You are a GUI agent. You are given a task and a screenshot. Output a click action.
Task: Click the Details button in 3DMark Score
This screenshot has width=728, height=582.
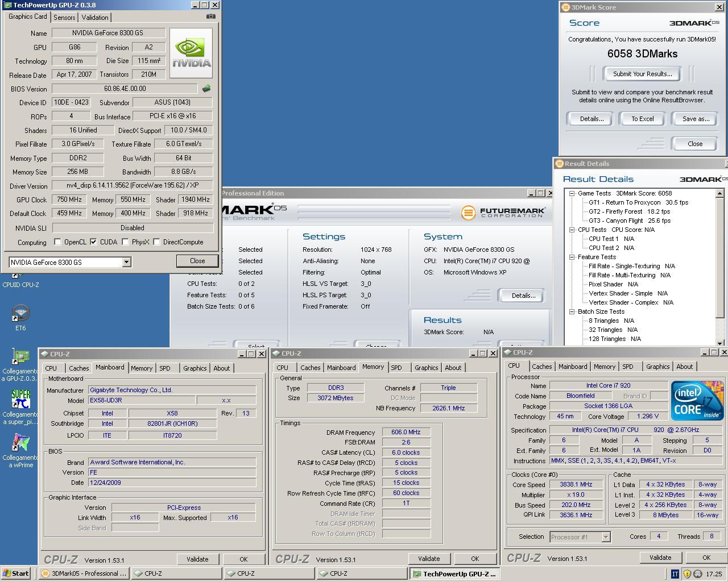[x=591, y=119]
